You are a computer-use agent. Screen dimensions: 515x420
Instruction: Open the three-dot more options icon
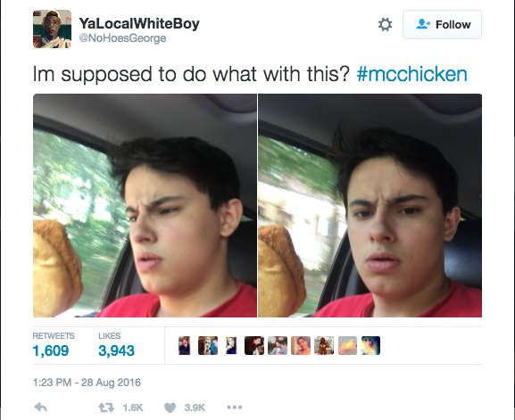click(x=235, y=408)
